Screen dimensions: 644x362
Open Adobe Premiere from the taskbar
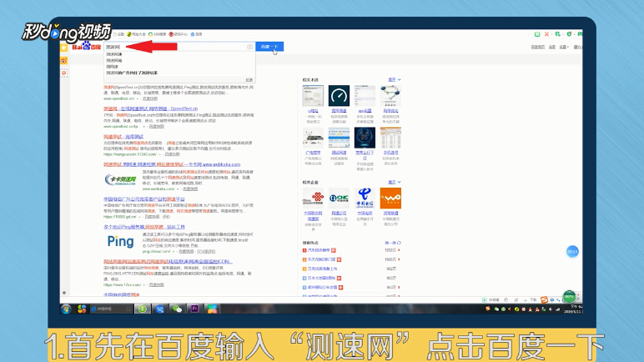click(x=194, y=309)
